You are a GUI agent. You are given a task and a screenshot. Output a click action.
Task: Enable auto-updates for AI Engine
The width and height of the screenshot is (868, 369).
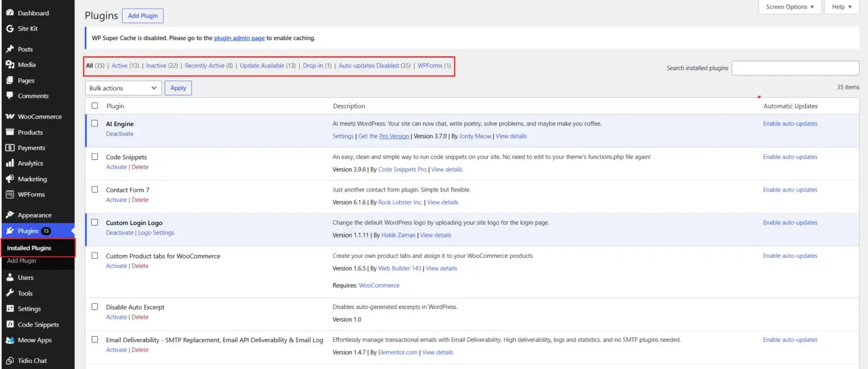790,123
